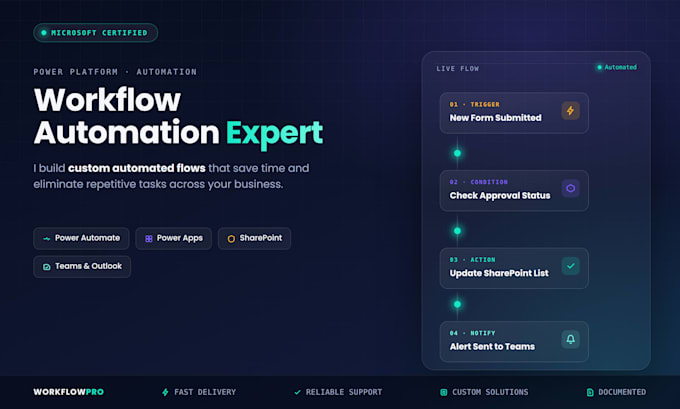Image resolution: width=680 pixels, height=409 pixels.
Task: Click the Power Apps grid icon
Action: pyautogui.click(x=149, y=239)
